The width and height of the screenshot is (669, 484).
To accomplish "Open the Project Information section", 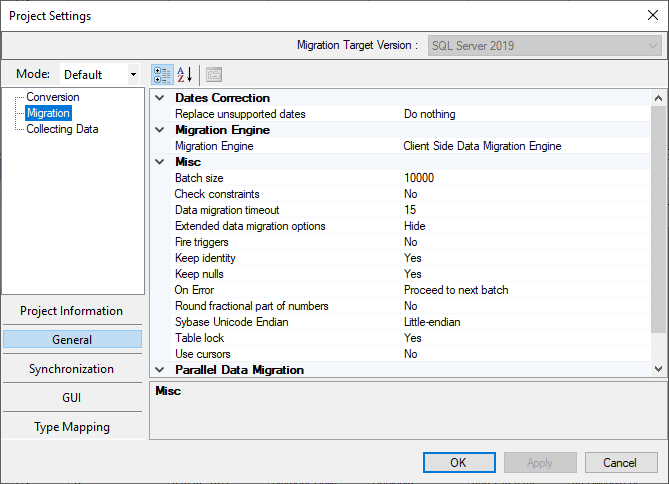I will pyautogui.click(x=72, y=311).
